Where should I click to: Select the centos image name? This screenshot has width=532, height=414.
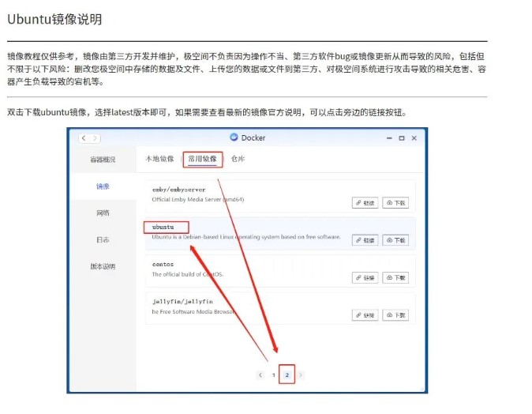pos(163,264)
